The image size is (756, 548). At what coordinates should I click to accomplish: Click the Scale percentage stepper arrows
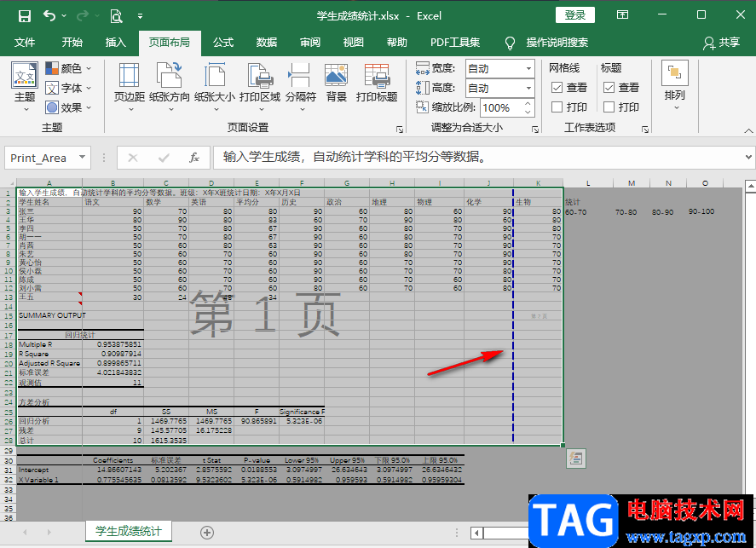coord(528,107)
